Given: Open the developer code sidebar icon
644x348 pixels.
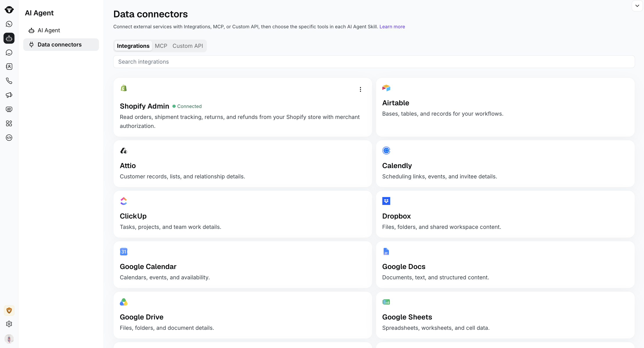Looking at the screenshot, I should (x=9, y=138).
